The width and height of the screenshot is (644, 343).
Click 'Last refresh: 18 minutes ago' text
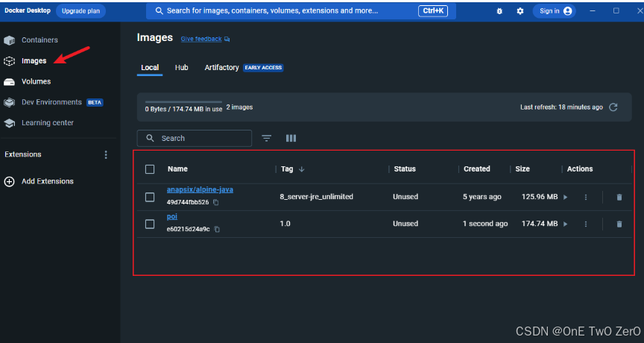click(561, 107)
